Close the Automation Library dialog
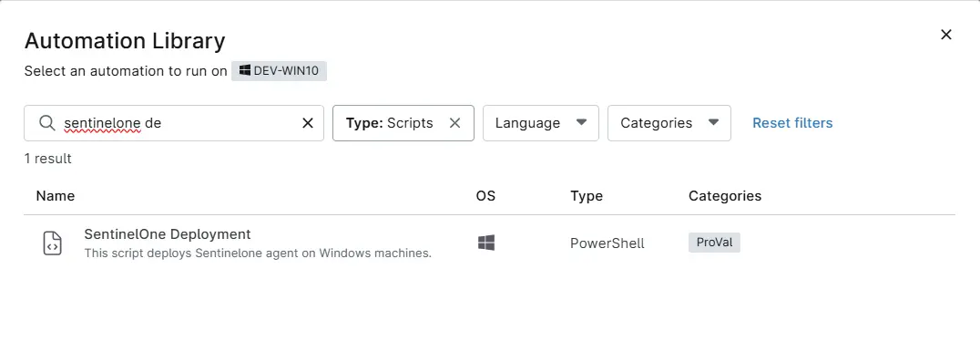The image size is (980, 352). pyautogui.click(x=946, y=35)
